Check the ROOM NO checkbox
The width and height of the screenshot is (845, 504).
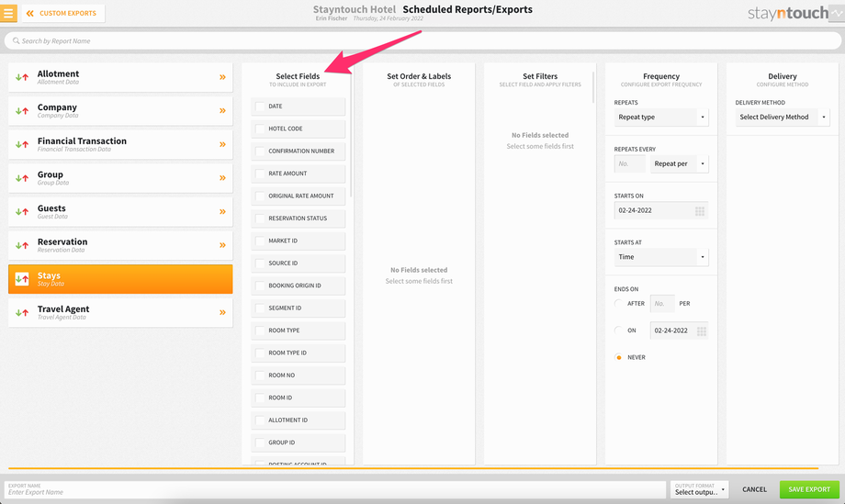pos(260,375)
